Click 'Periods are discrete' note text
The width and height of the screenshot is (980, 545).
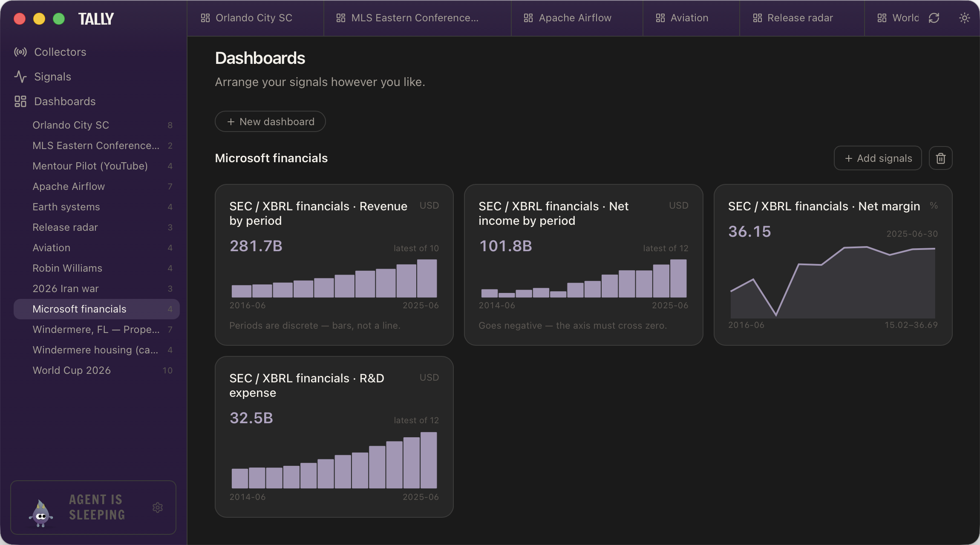pos(315,326)
